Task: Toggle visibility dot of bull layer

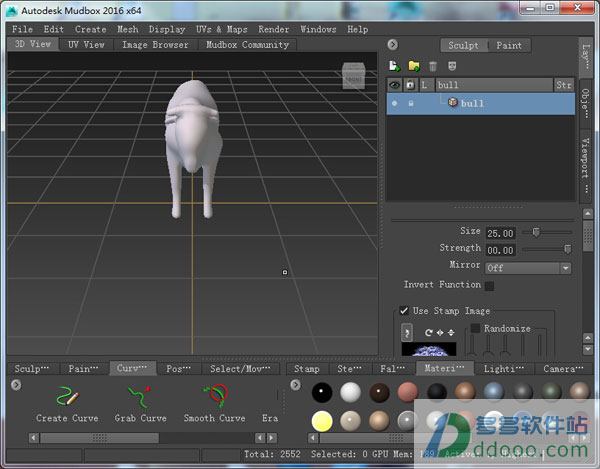Action: (395, 103)
